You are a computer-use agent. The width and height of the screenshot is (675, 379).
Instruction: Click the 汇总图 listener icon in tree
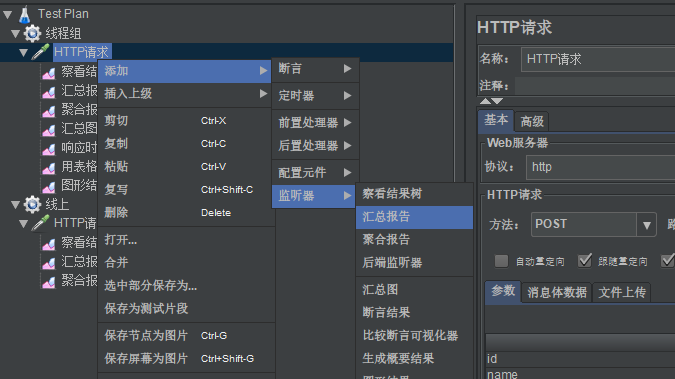click(x=49, y=129)
